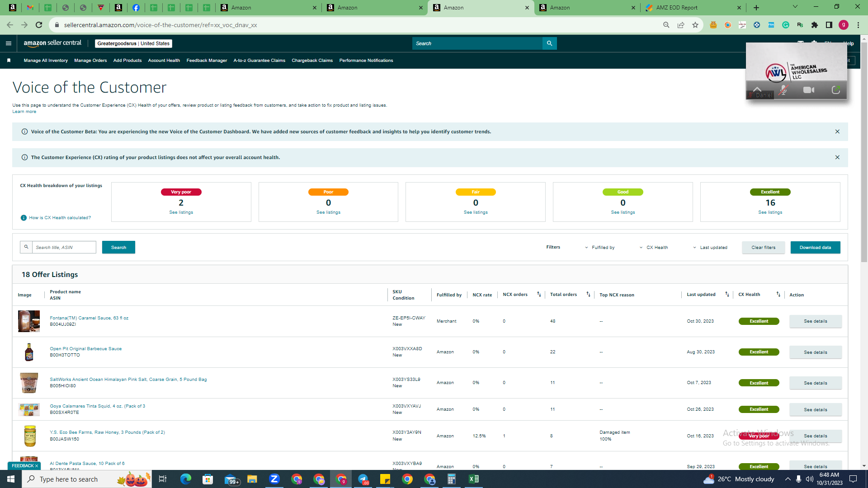Open File Explorer from the taskbar
The height and width of the screenshot is (488, 868).
(252, 479)
